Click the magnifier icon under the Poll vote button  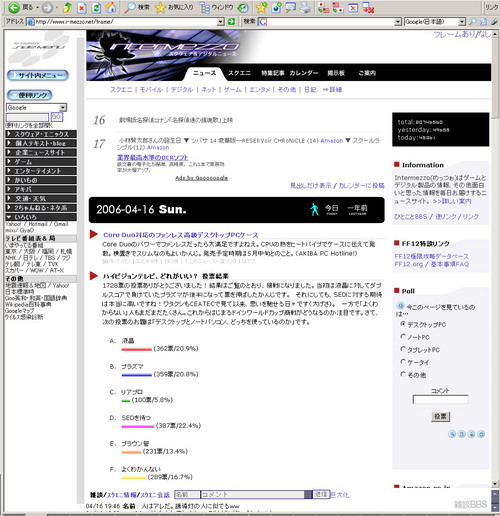click(452, 434)
